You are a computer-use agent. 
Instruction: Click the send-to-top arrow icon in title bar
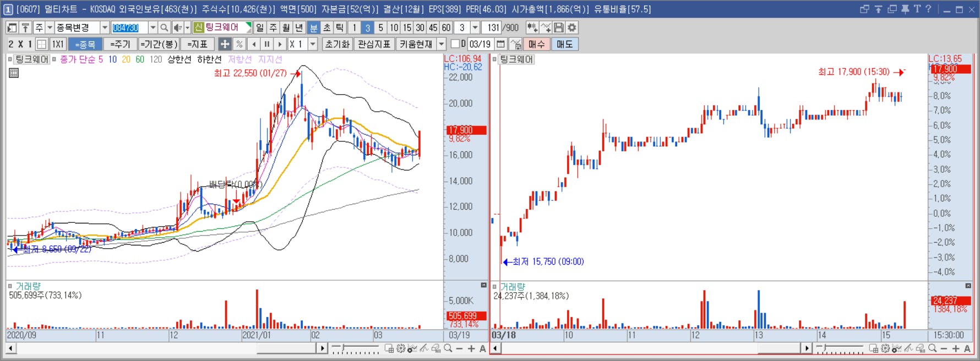[x=878, y=9]
